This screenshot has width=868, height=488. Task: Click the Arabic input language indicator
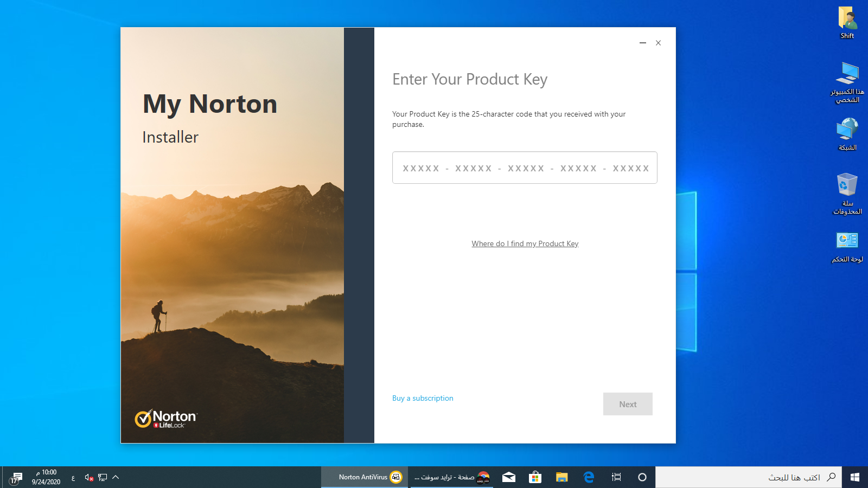(x=73, y=478)
